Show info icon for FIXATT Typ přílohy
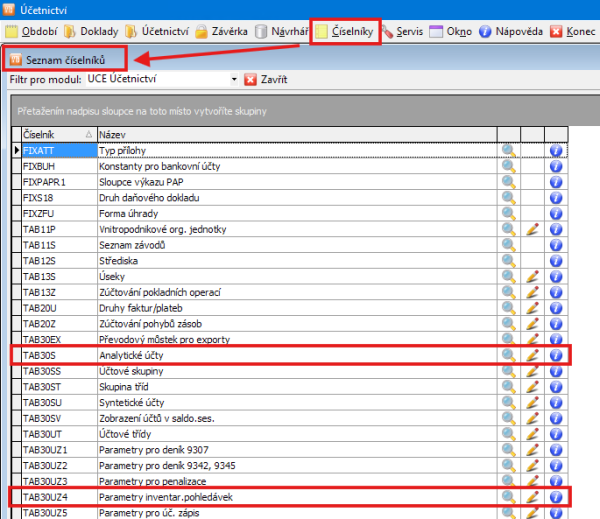Viewport: 600px width, 519px height. (x=557, y=150)
